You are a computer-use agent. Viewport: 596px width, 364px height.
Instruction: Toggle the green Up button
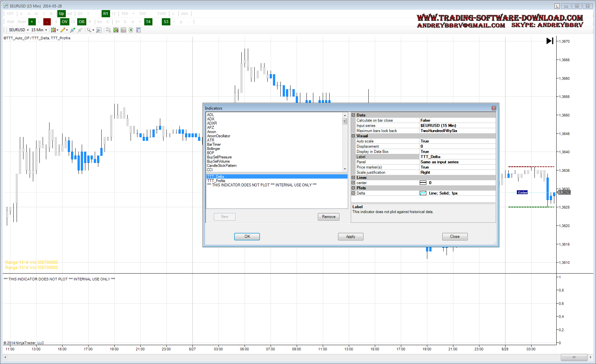(61, 14)
